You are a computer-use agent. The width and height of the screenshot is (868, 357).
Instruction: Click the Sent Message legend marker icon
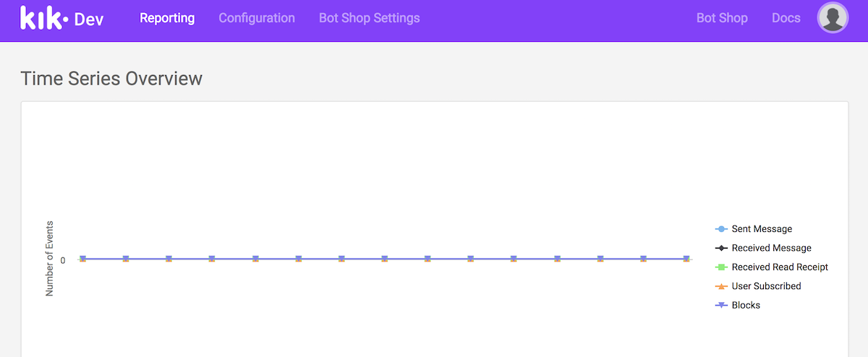coord(720,229)
